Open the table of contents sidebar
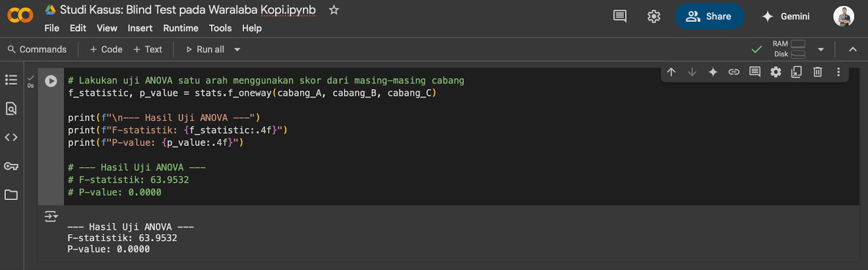The width and height of the screenshot is (868, 270). [11, 80]
